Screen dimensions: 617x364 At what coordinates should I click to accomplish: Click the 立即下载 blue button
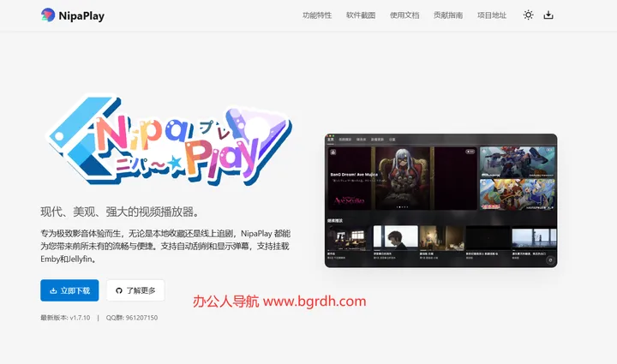click(x=69, y=290)
